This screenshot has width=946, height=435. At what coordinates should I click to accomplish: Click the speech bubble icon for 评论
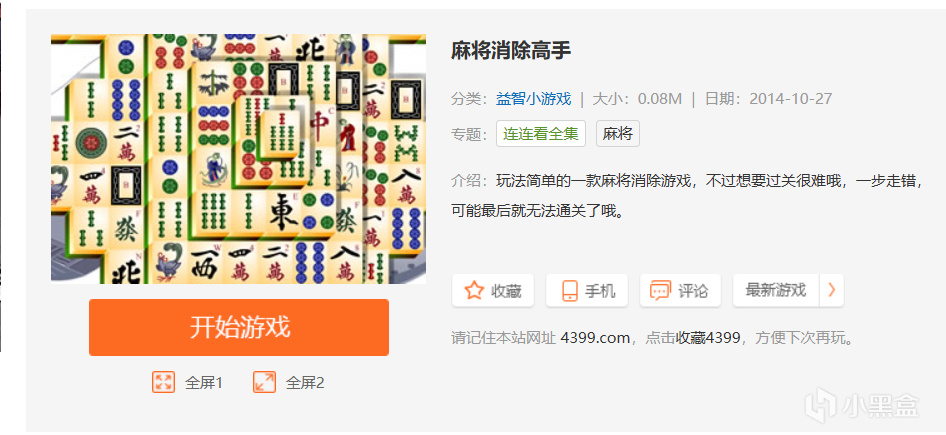click(660, 291)
